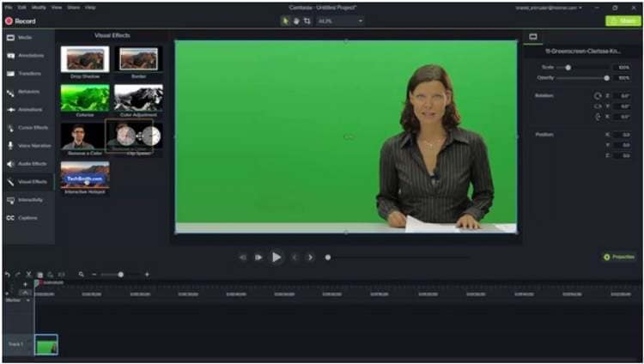Select the hand Pan tool
The image size is (644, 364).
click(296, 21)
